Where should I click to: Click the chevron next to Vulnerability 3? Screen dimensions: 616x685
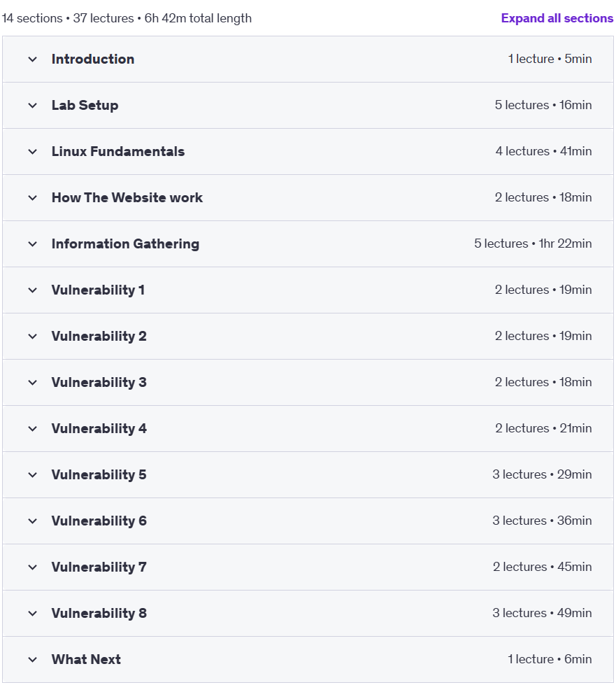pos(32,383)
